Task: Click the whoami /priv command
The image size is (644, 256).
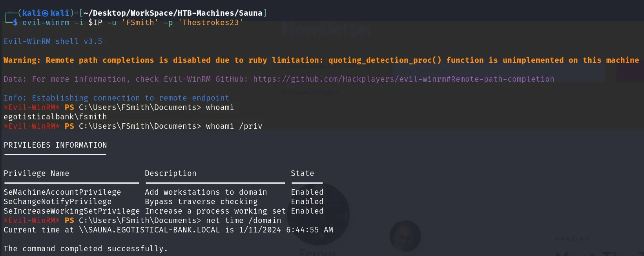Action: (234, 126)
